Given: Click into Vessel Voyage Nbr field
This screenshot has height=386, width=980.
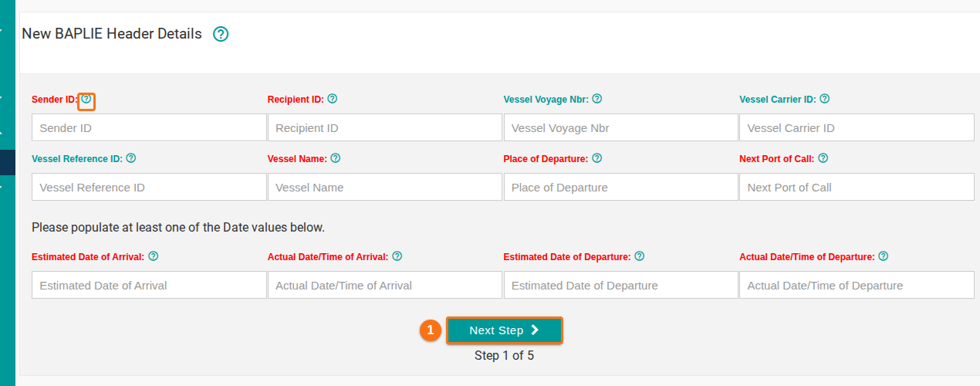Looking at the screenshot, I should point(621,127).
